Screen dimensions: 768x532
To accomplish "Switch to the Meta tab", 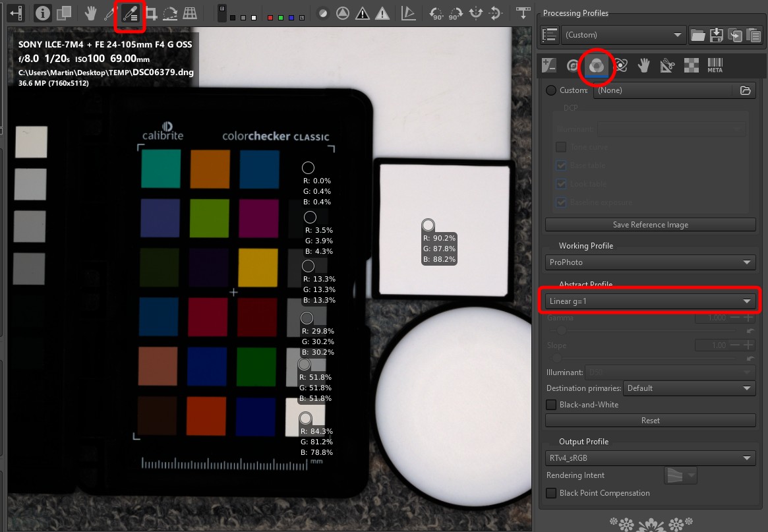I will [x=715, y=65].
